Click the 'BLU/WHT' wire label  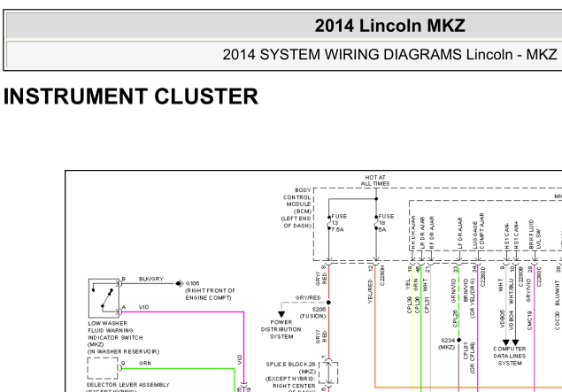[557, 293]
